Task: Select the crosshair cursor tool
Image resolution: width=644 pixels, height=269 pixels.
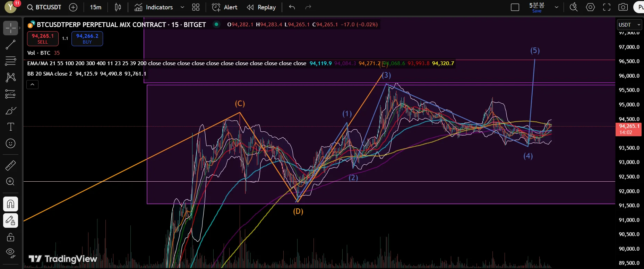Action: tap(11, 28)
